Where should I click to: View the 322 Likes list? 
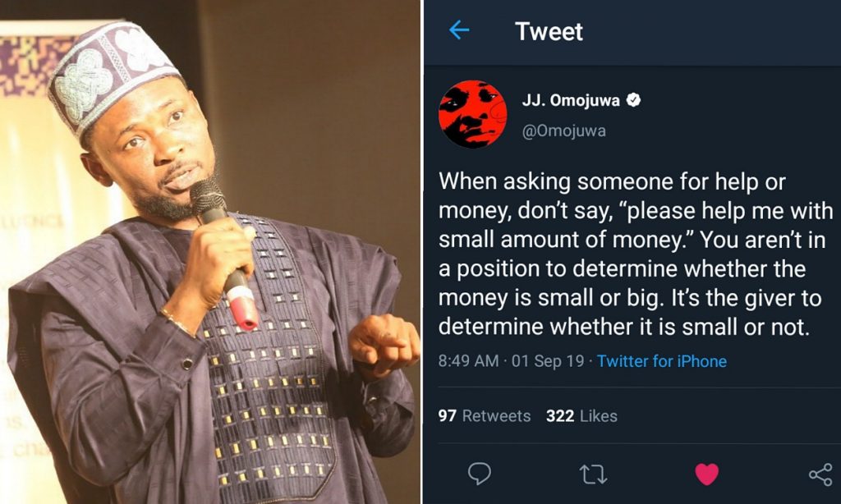(581, 416)
